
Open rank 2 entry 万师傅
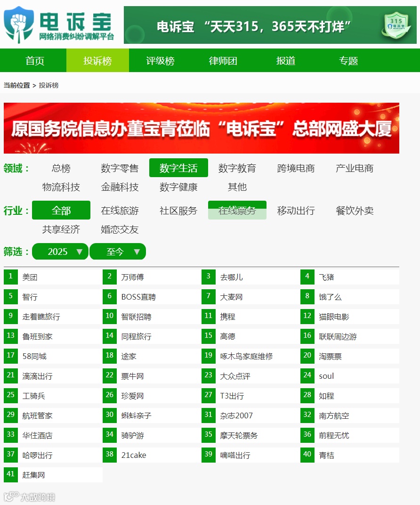tap(152, 277)
